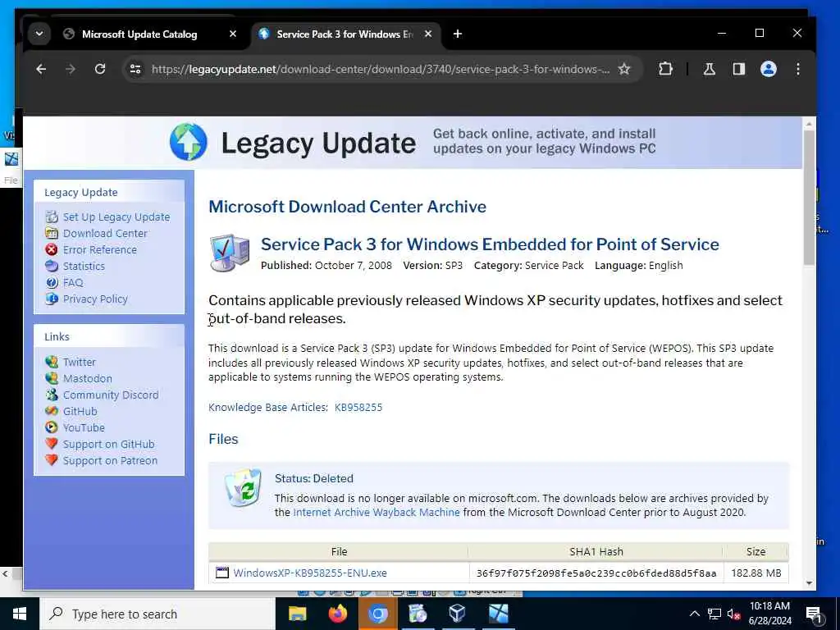Open the Chrome three-dot menu
The width and height of the screenshot is (840, 630).
(797, 69)
